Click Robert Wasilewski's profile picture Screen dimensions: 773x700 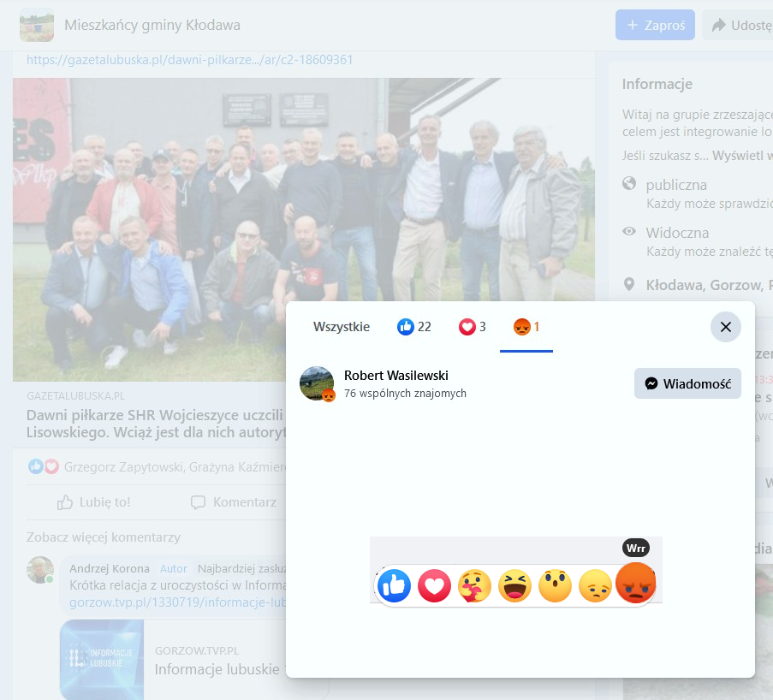tap(317, 383)
